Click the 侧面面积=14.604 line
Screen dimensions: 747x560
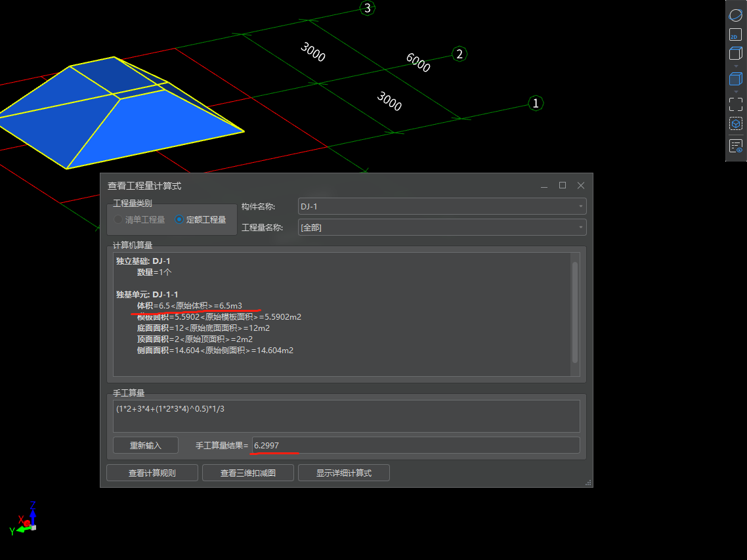[x=215, y=351]
